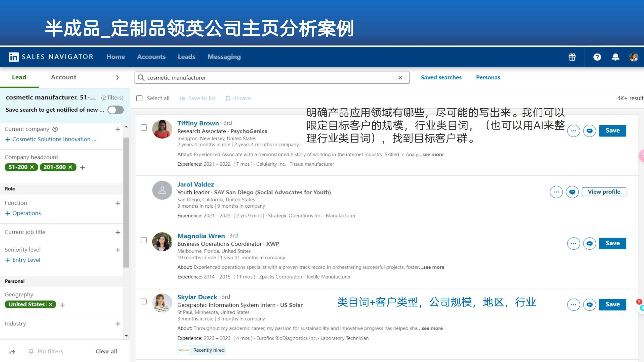Toggle the save search notification switch
Viewport: 644px width, 362px height.
115,110
